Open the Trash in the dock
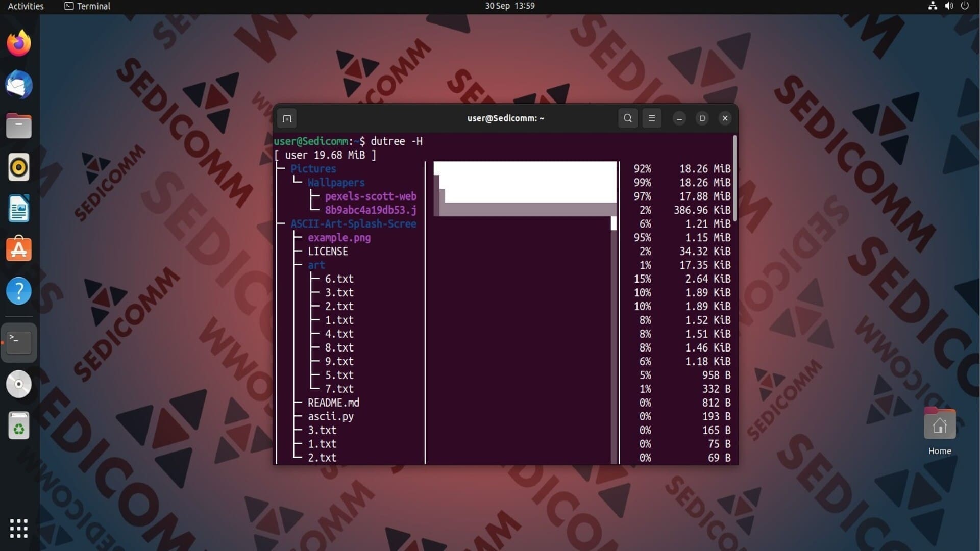Image resolution: width=980 pixels, height=551 pixels. click(x=19, y=425)
